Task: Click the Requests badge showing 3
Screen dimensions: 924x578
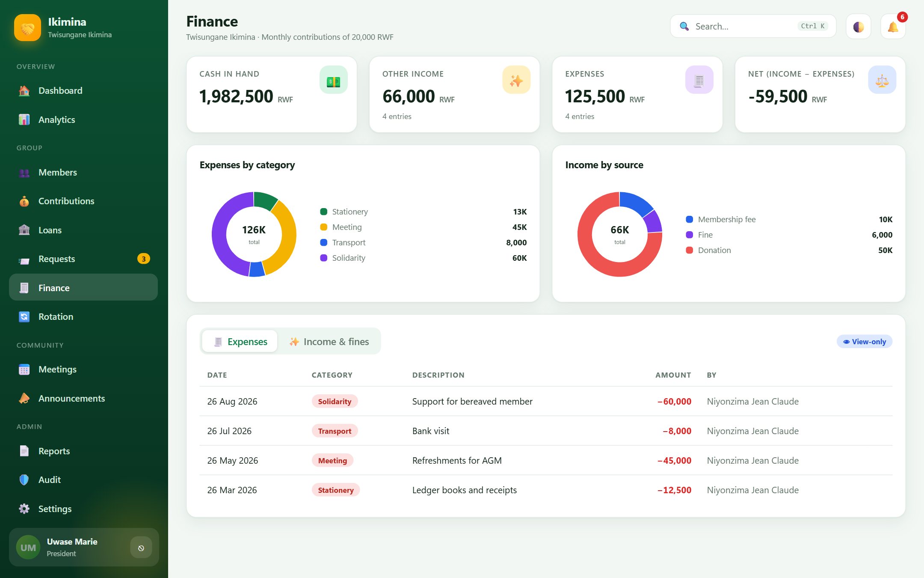Action: [x=144, y=259]
